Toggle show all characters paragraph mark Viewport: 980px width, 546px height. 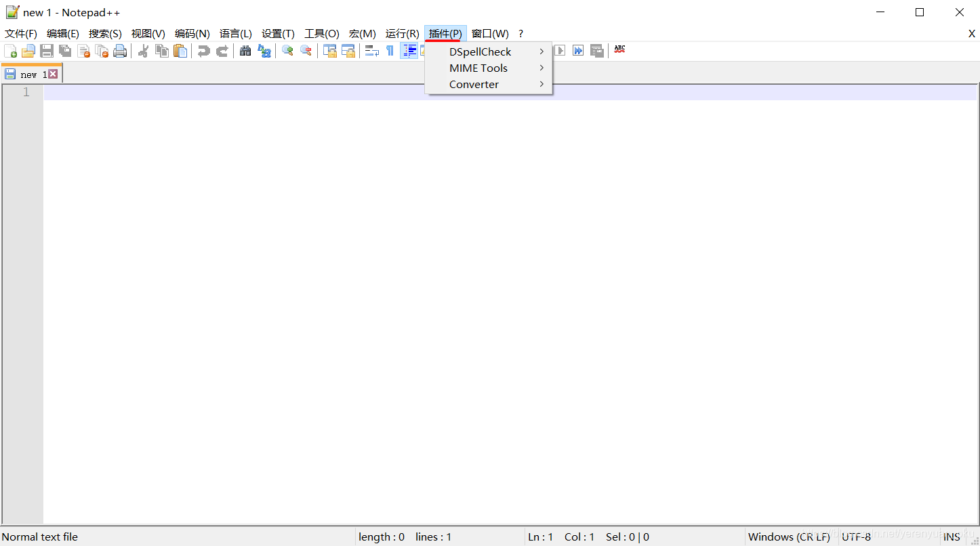[390, 50]
